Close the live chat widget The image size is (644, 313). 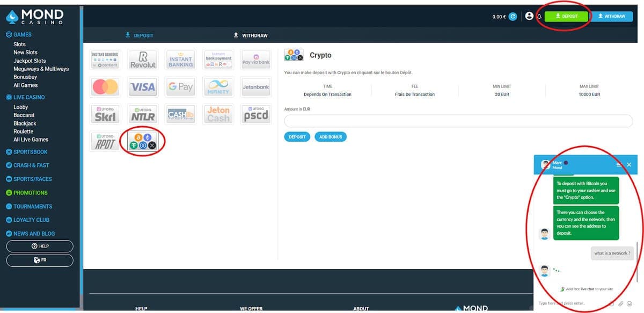tap(629, 164)
